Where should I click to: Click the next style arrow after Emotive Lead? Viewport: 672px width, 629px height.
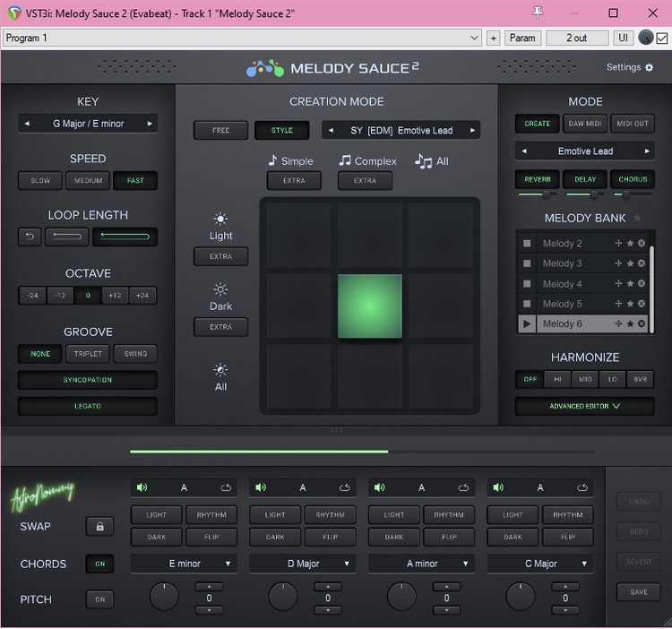[472, 130]
